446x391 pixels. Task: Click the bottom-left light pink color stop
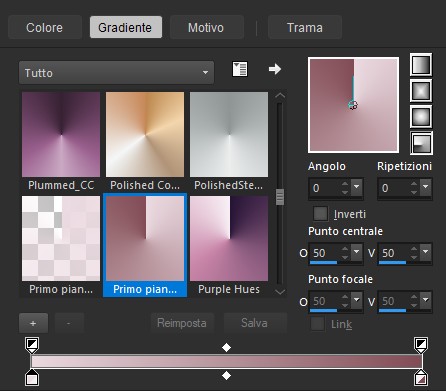(32, 377)
